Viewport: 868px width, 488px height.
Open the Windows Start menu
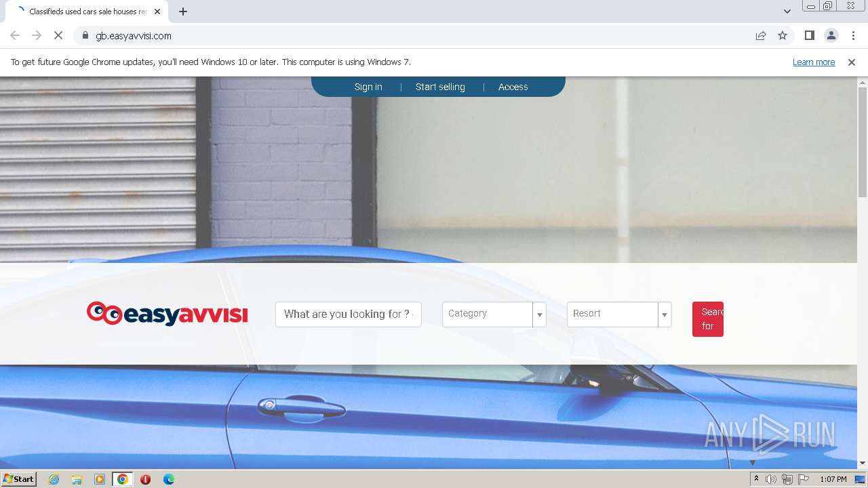[18, 479]
